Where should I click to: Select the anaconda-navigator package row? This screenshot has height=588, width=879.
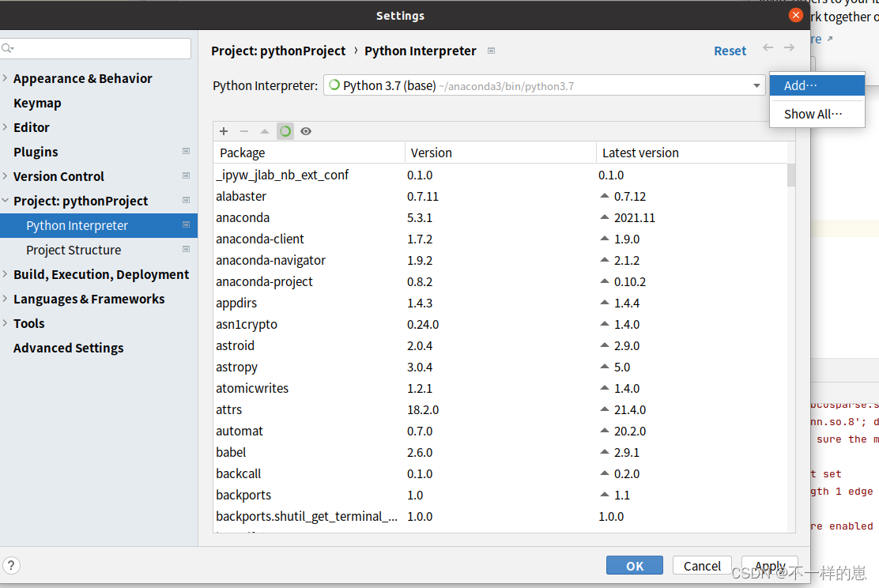(x=500, y=260)
